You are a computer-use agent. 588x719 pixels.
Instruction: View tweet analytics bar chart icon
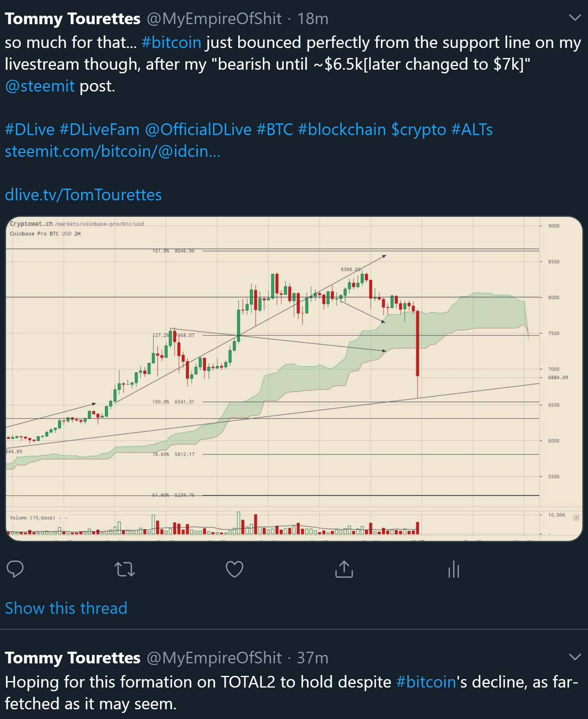pos(454,569)
